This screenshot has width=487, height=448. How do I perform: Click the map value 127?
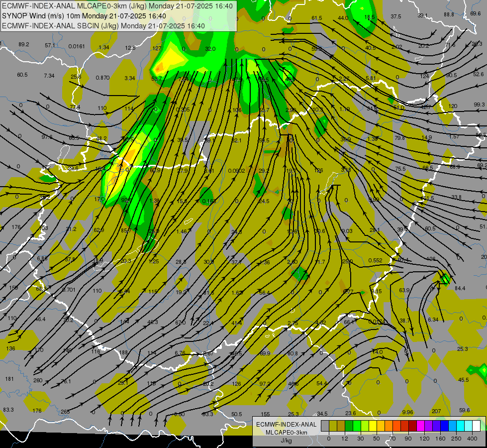tap(157, 48)
